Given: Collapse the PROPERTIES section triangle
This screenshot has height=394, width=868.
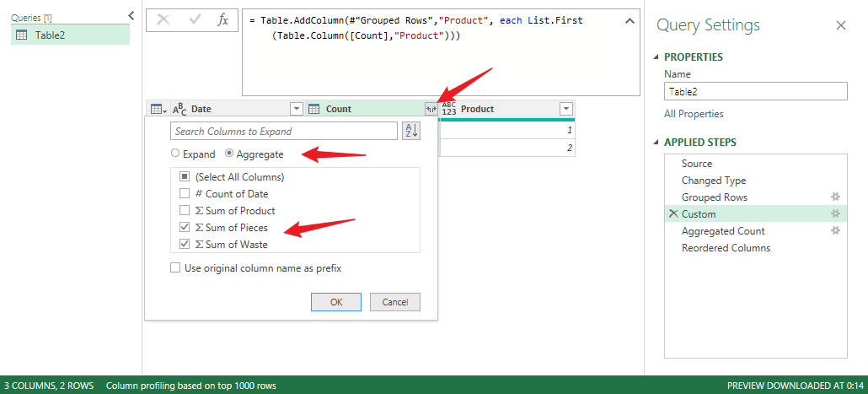Looking at the screenshot, I should 657,57.
